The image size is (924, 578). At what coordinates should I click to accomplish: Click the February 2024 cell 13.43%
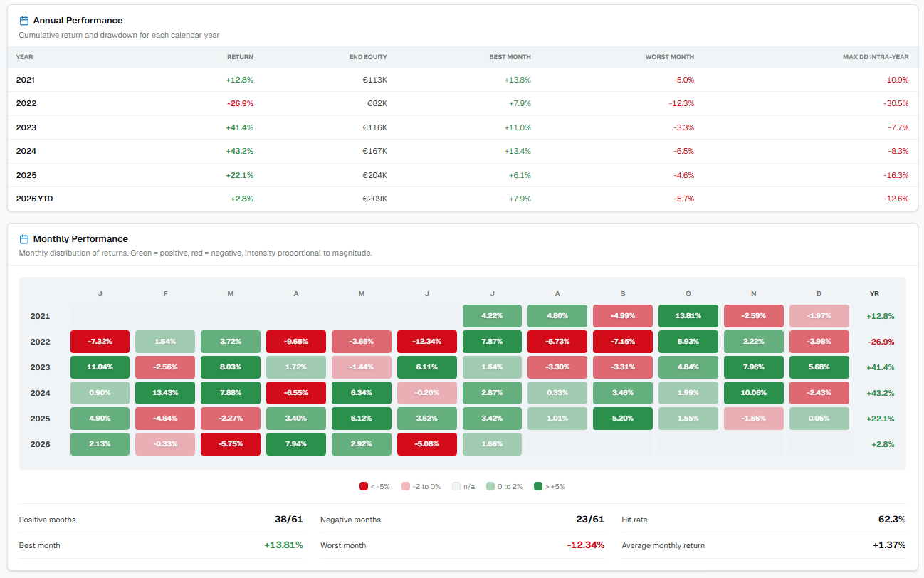click(166, 393)
